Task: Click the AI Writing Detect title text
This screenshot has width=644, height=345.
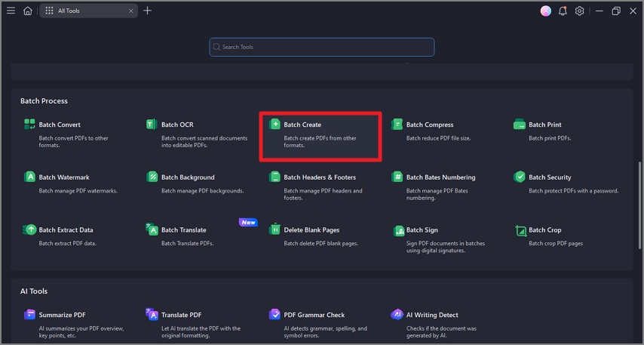Action: tap(432, 315)
